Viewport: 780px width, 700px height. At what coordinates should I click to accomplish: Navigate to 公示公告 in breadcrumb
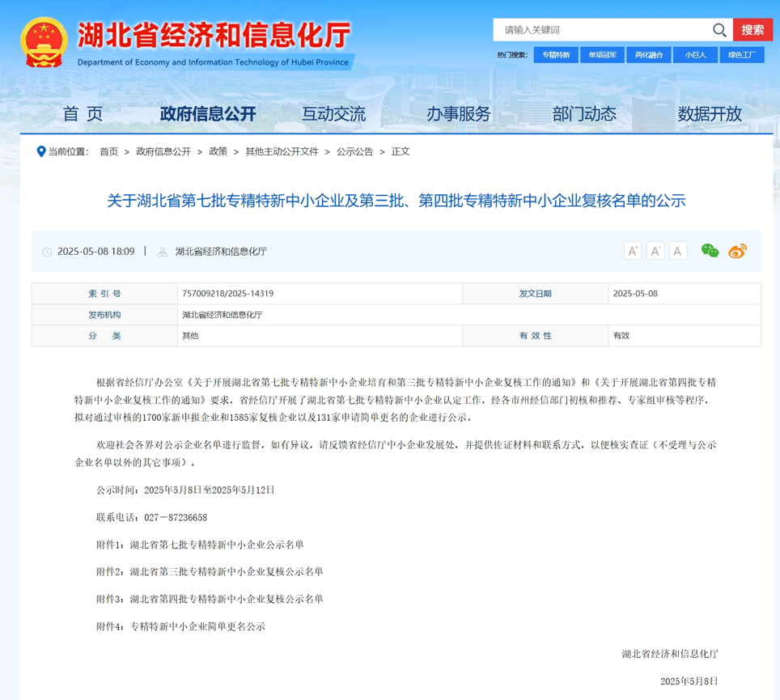click(x=355, y=151)
